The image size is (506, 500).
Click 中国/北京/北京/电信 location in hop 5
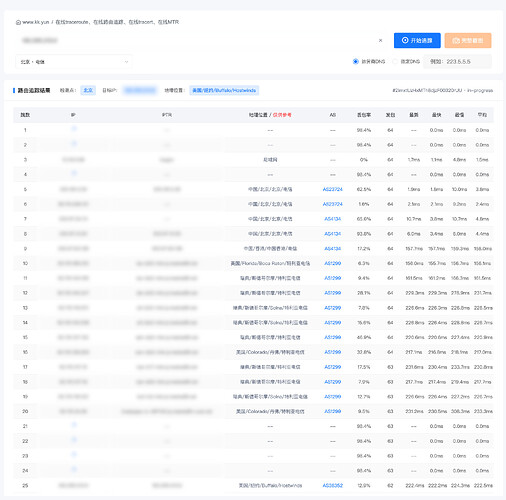(270, 189)
